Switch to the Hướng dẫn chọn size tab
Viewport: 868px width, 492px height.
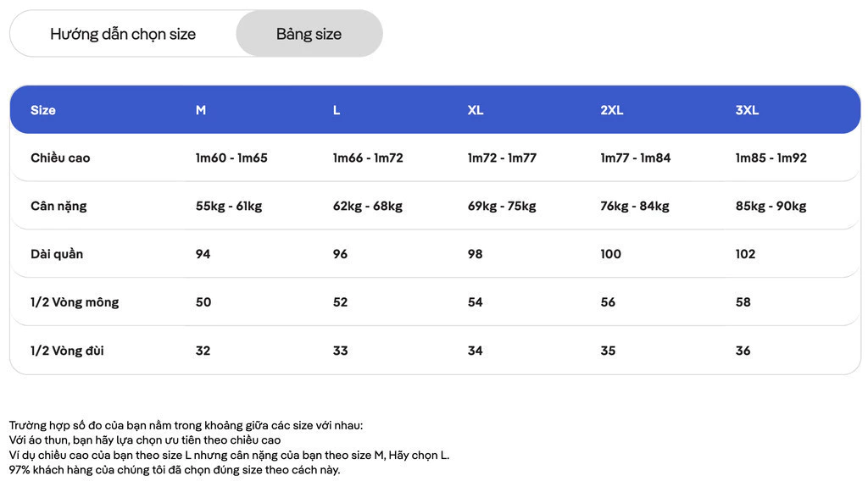point(123,34)
